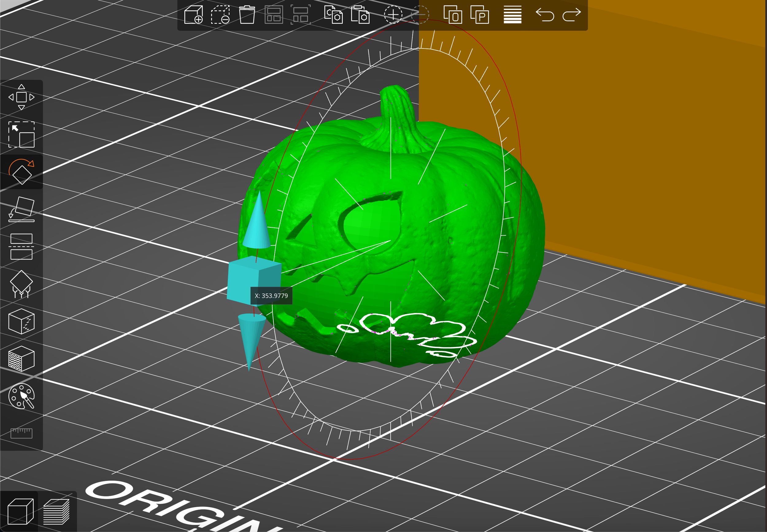Select the Place on face tool
The image size is (767, 532).
coord(21,209)
